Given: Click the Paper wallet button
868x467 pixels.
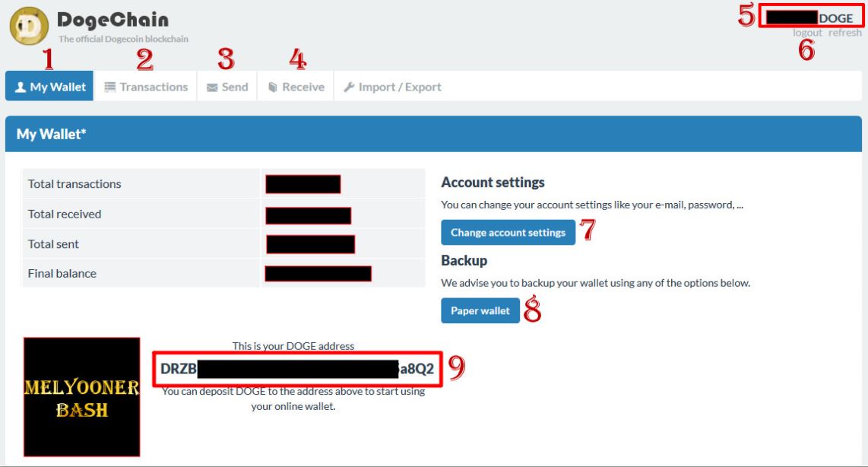Looking at the screenshot, I should click(x=480, y=311).
